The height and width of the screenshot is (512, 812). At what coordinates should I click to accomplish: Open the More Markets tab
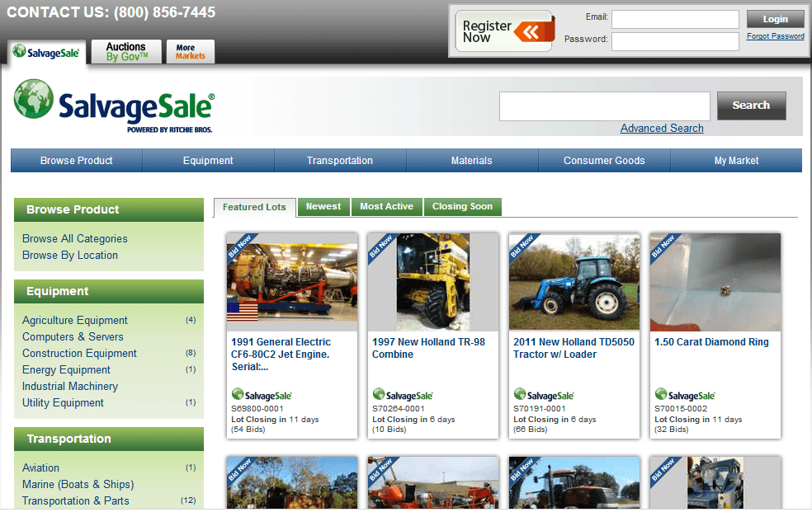[x=190, y=52]
